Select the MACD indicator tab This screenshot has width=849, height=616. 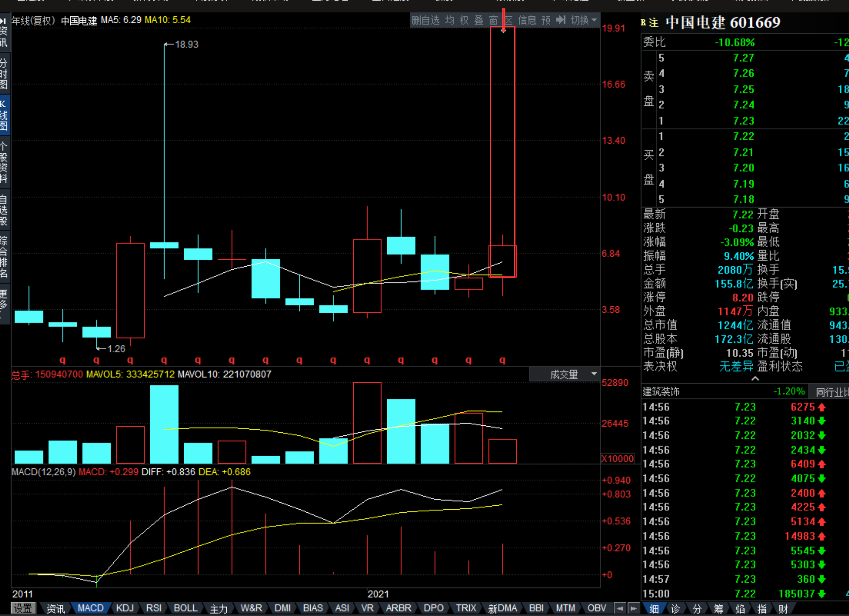pos(91,608)
